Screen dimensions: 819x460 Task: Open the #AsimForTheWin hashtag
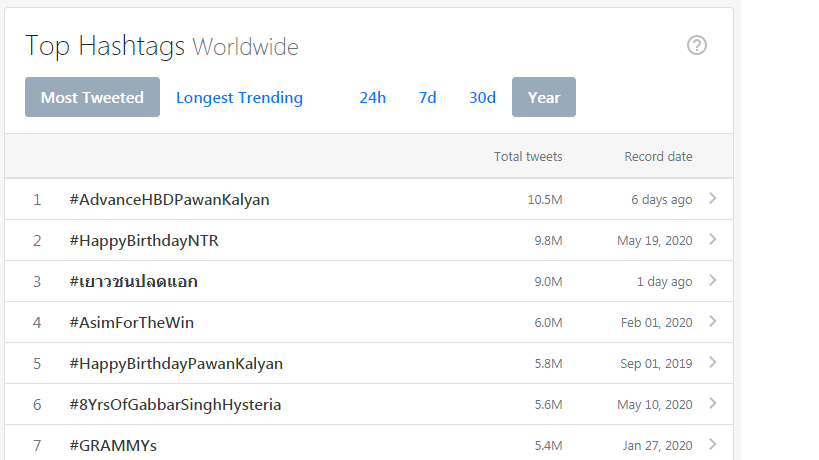pos(131,323)
